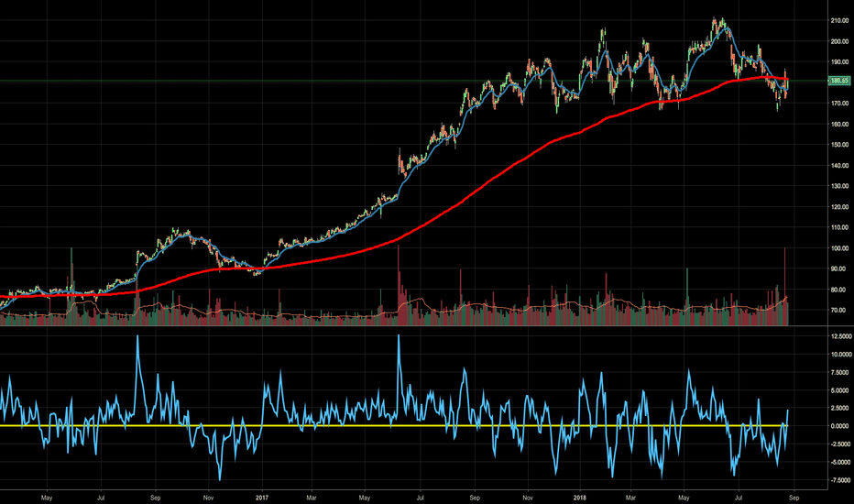854x504 pixels.
Task: Click the 0.0000 indicator scale label
Action: 840,426
